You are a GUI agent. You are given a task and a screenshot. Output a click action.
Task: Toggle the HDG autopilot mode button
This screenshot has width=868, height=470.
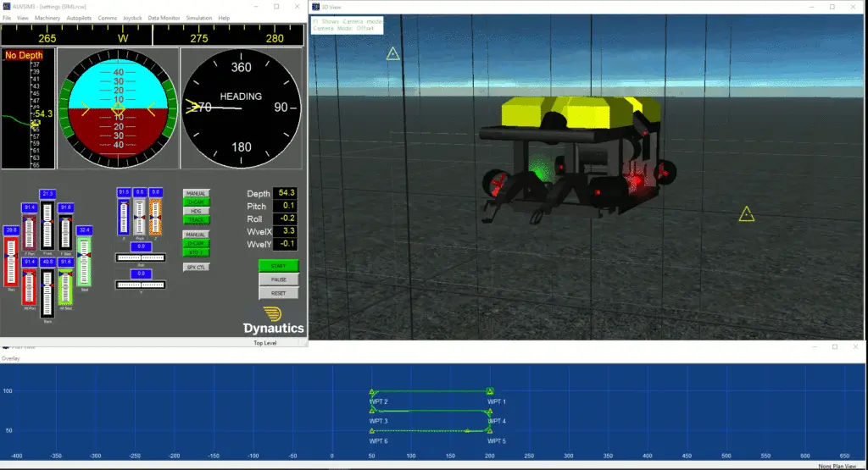(x=196, y=211)
